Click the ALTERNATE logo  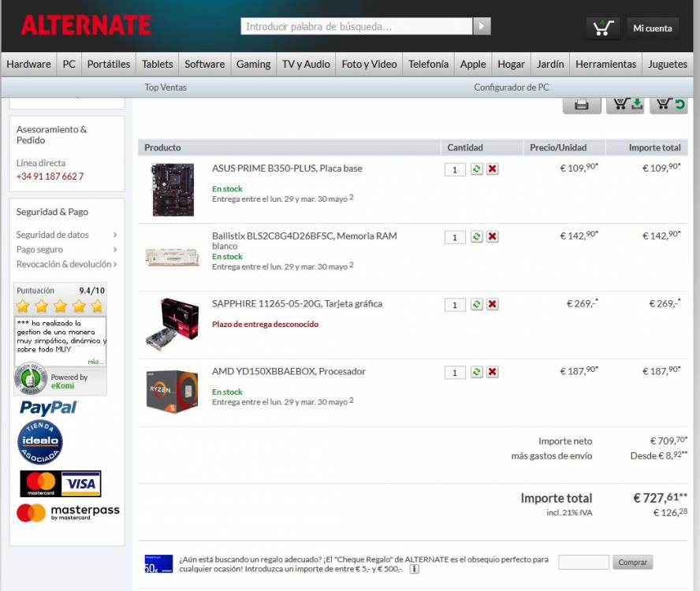pos(86,25)
